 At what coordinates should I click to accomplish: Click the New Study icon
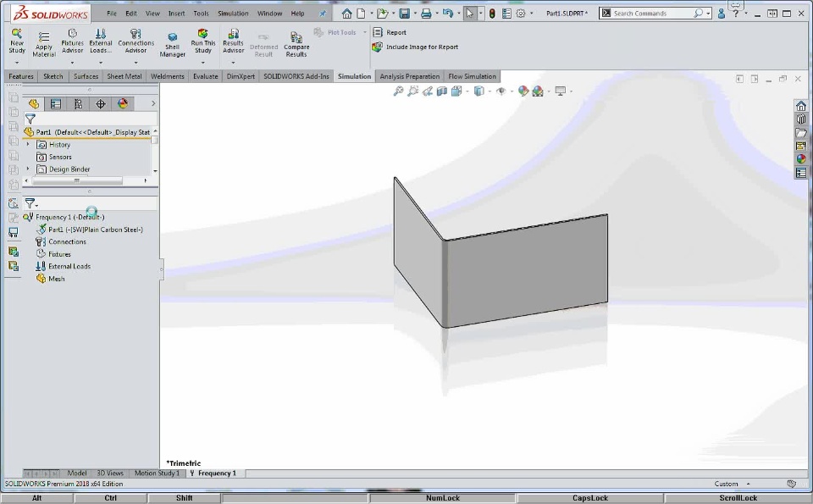click(x=17, y=41)
